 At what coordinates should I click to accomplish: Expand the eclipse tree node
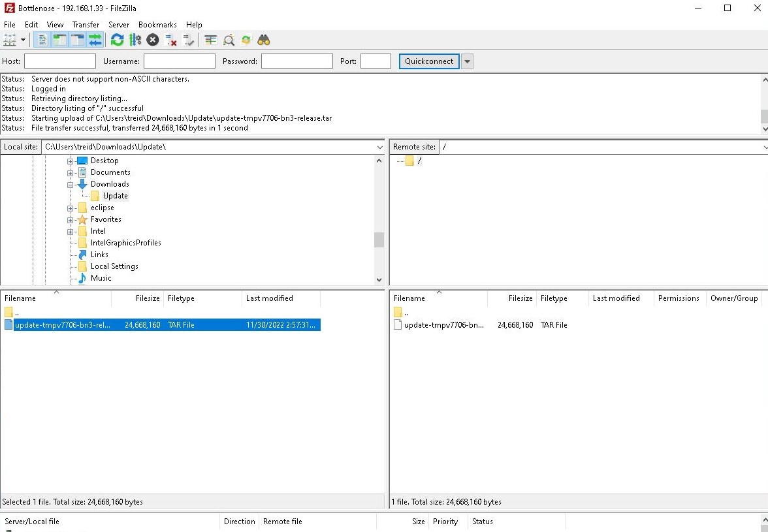tap(70, 208)
